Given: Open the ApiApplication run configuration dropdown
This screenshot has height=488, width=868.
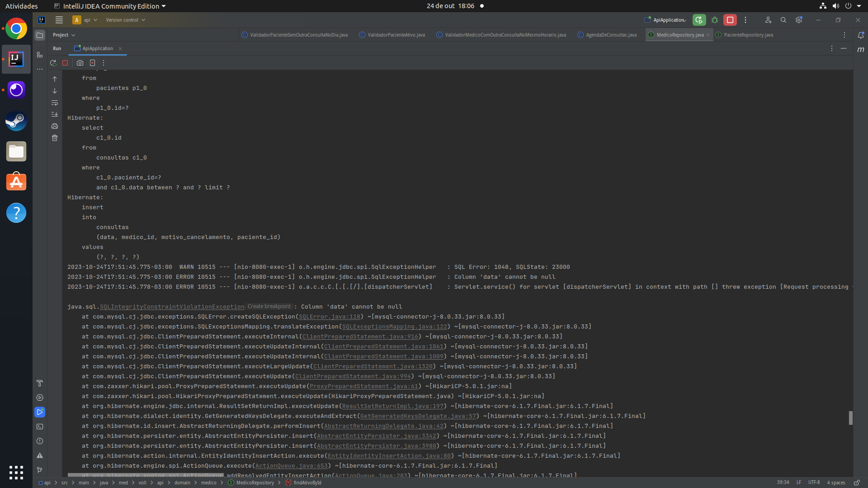Looking at the screenshot, I should tap(665, 20).
